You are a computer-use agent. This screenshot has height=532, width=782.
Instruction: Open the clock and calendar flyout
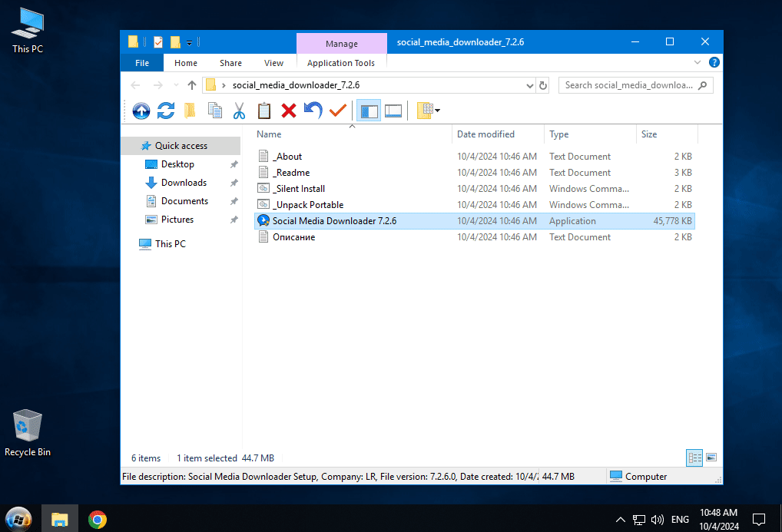719,519
